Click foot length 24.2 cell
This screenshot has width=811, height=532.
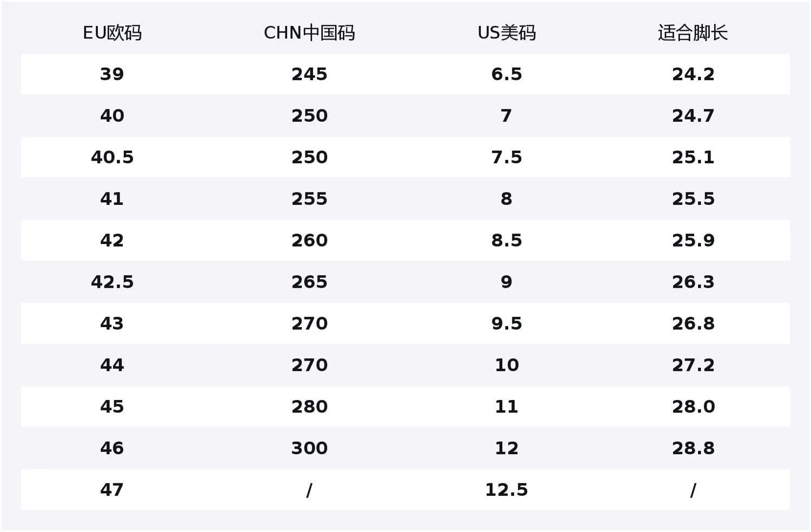coord(693,74)
